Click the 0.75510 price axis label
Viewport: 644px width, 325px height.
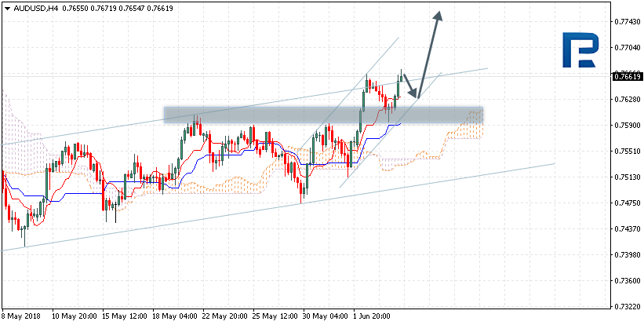tap(628, 152)
